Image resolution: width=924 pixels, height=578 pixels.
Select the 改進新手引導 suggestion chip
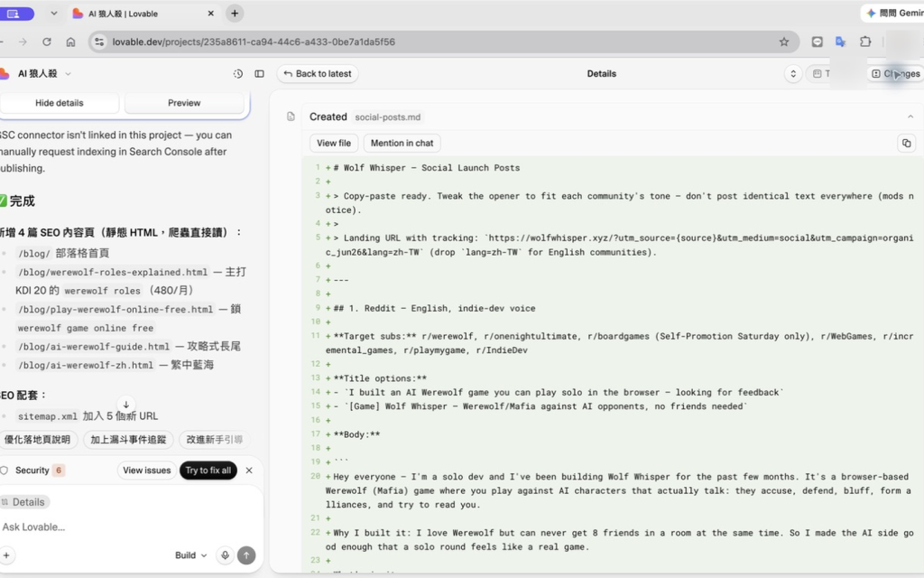click(x=215, y=440)
